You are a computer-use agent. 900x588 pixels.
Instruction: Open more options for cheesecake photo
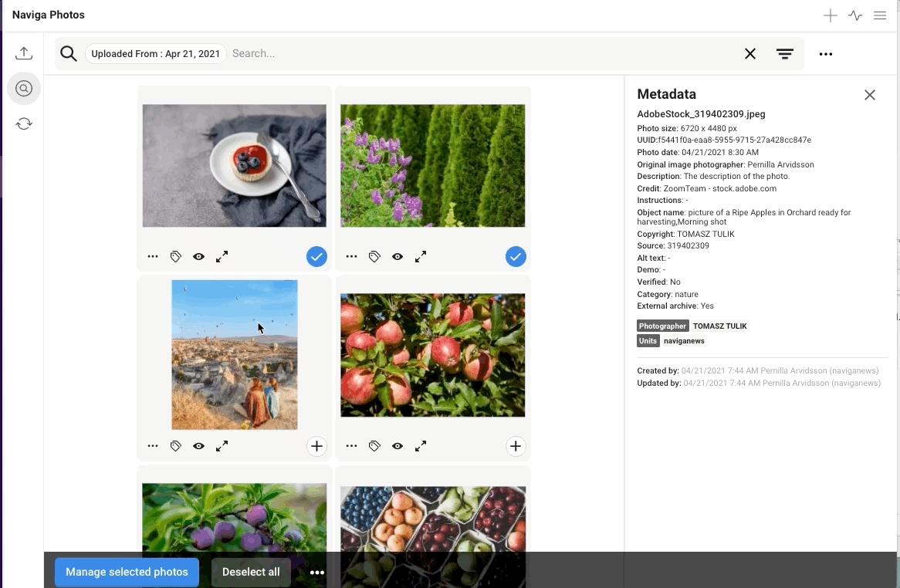pyautogui.click(x=153, y=257)
